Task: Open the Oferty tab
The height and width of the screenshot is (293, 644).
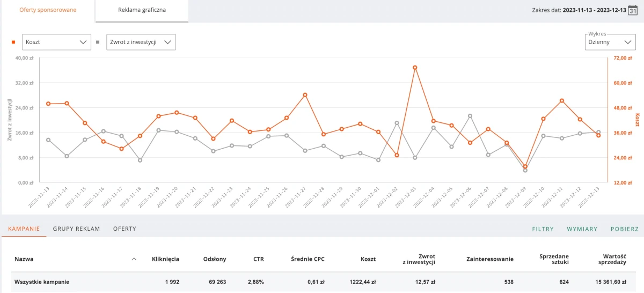Action: (x=125, y=229)
